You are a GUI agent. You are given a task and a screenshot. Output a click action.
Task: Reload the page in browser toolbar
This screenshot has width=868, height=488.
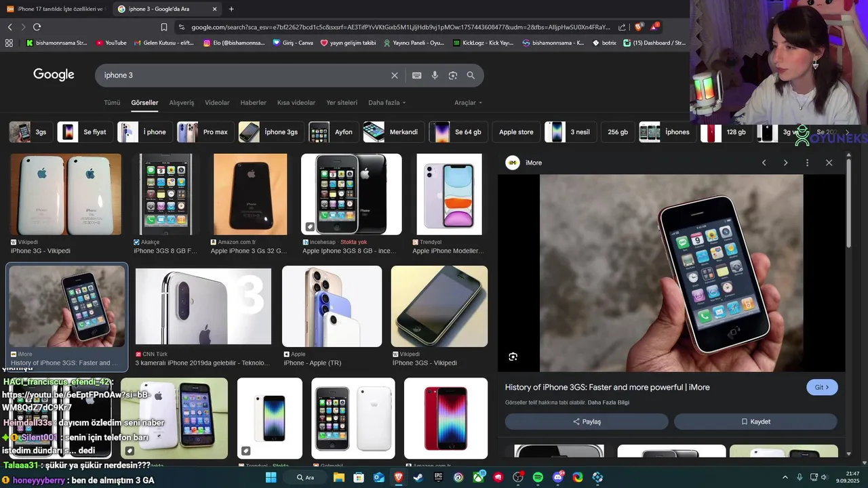(37, 27)
